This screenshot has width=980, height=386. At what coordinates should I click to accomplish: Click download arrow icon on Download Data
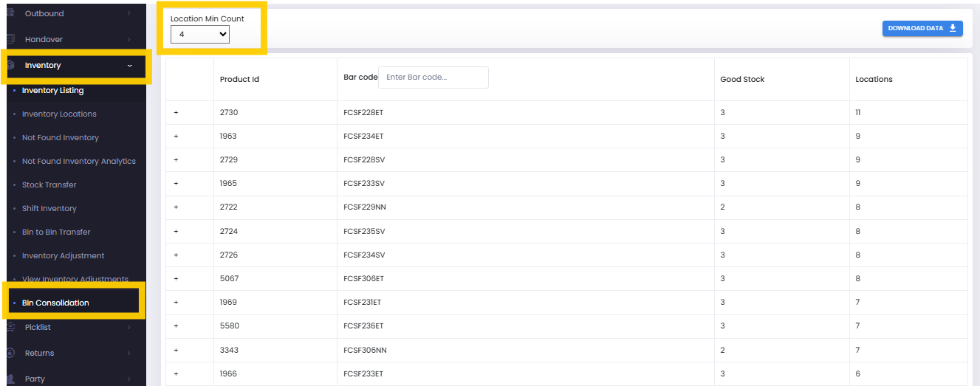pos(953,28)
